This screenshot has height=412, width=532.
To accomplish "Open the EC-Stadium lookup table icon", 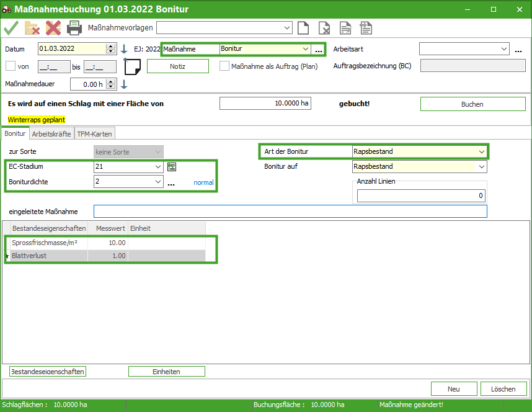I will pyautogui.click(x=172, y=166).
